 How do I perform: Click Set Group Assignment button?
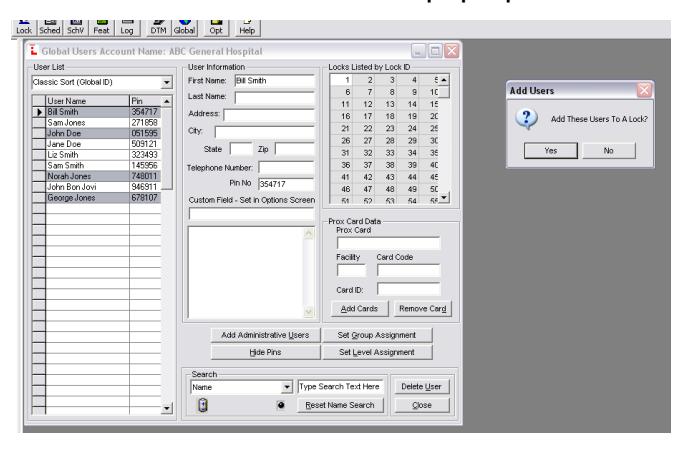[377, 335]
